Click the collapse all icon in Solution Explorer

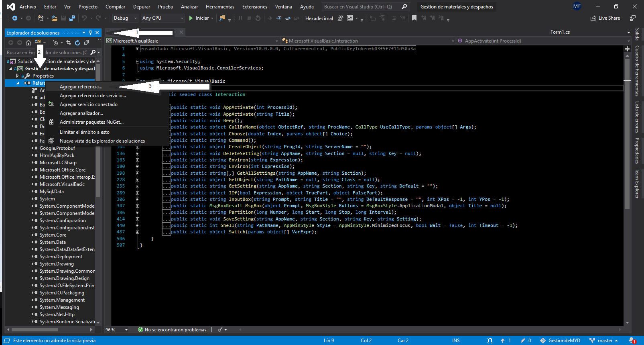86,43
